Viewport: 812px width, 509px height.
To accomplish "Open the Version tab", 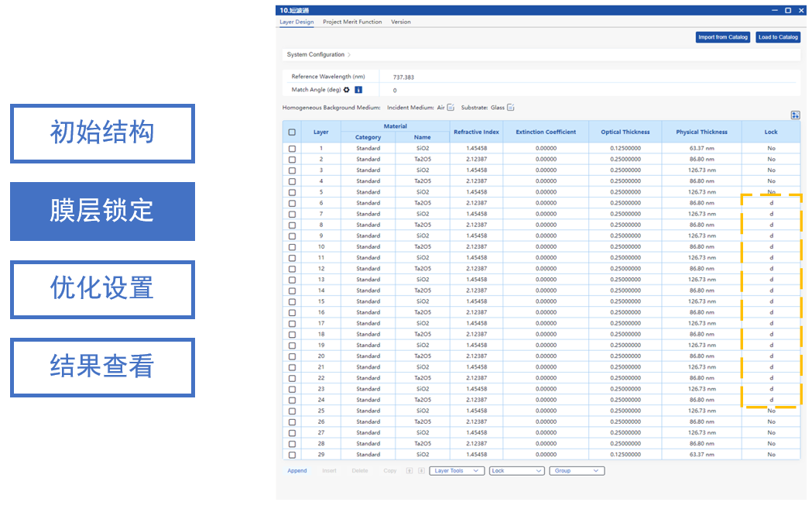I will click(x=401, y=22).
